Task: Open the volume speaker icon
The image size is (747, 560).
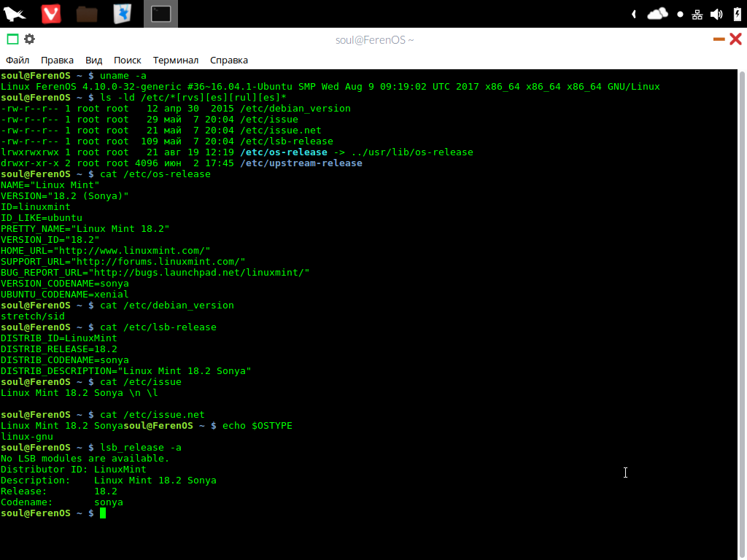Action: 716,15
